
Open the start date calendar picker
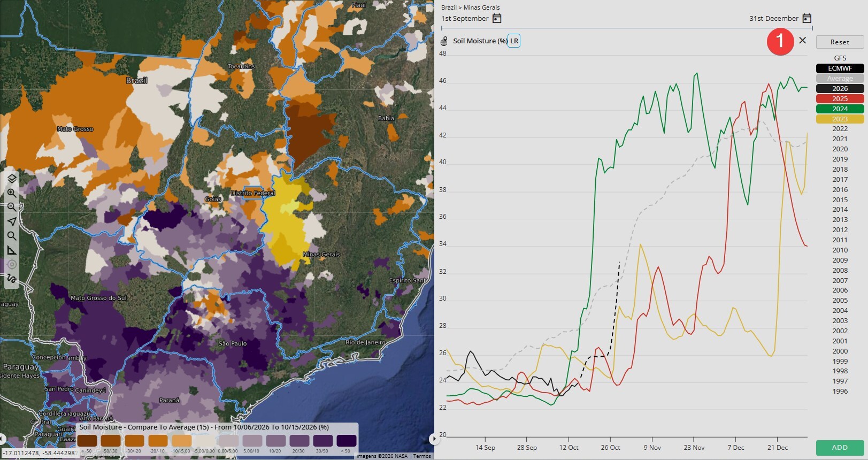pyautogui.click(x=497, y=19)
